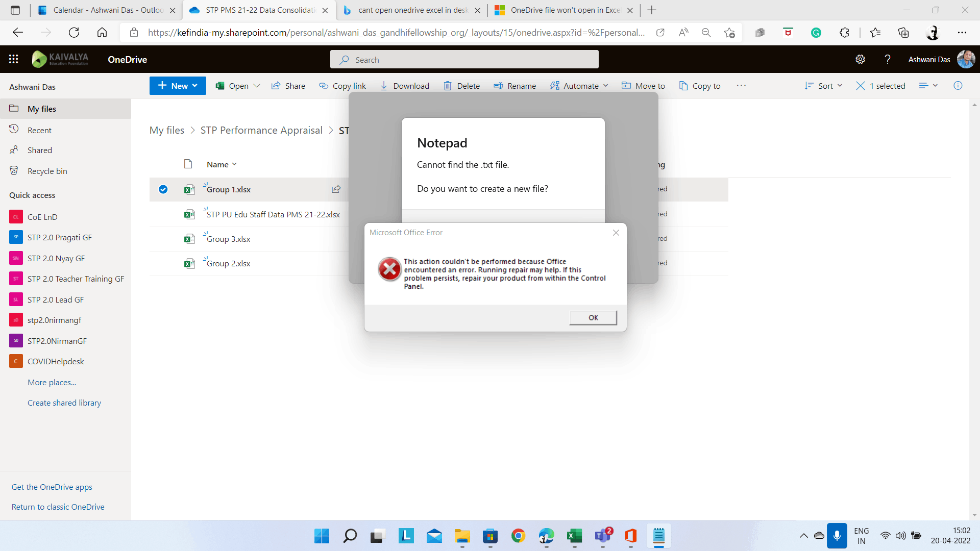This screenshot has height=551, width=980.
Task: Click Excel icon of Group 3.xlsx
Action: pos(189,239)
